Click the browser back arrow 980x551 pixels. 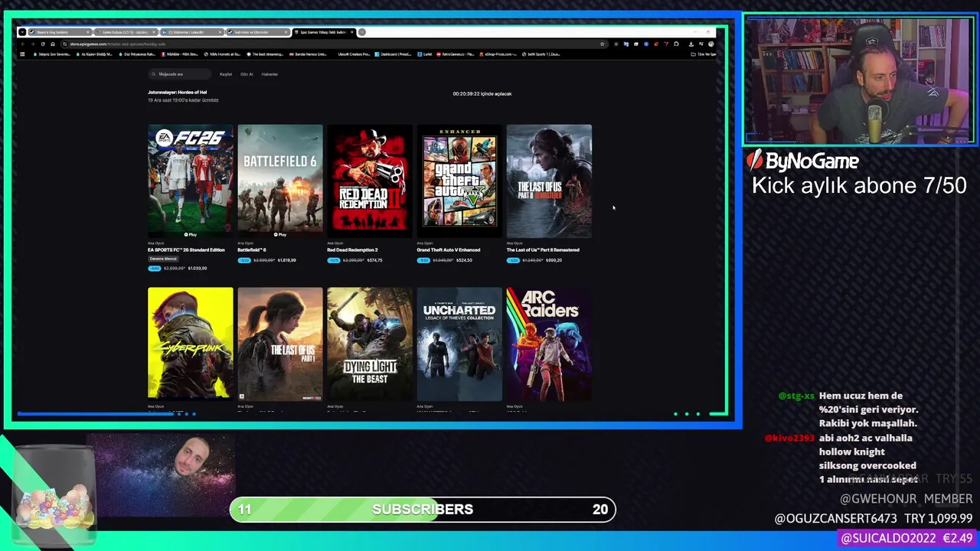[x=23, y=44]
